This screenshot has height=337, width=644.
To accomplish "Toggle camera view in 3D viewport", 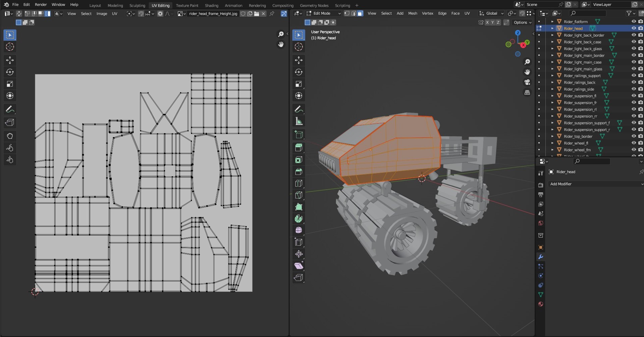I will (527, 82).
